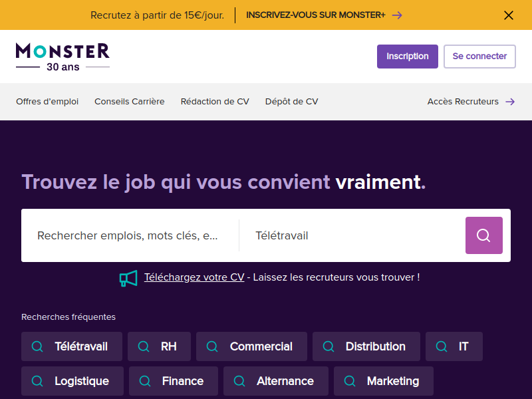Open the Conseils Carrière menu item
532x399 pixels.
(130, 102)
